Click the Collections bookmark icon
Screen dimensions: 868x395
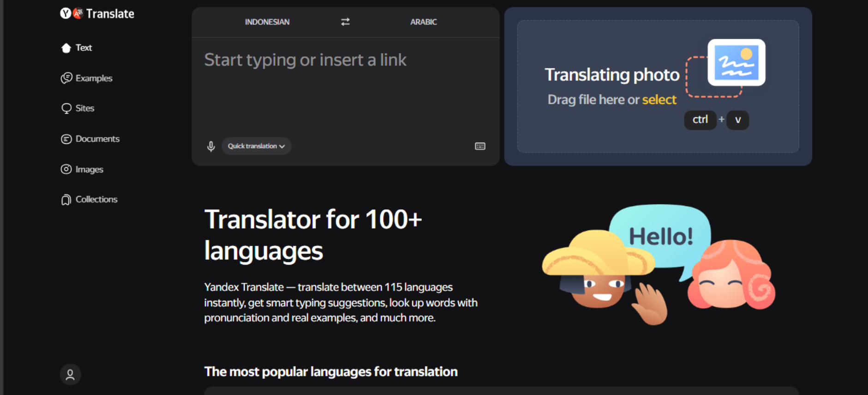tap(66, 200)
